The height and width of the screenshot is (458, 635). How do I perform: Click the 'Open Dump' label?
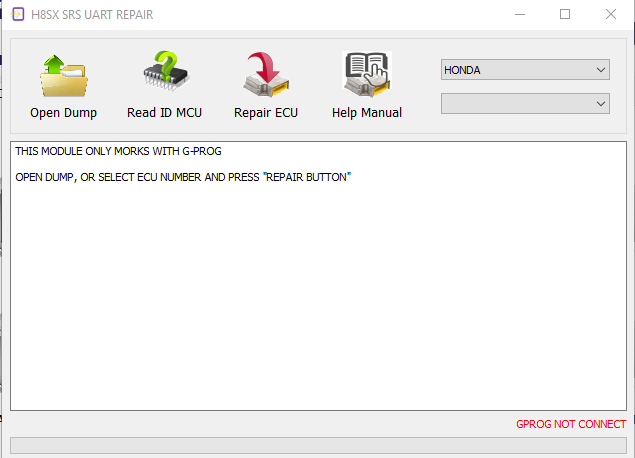(64, 113)
